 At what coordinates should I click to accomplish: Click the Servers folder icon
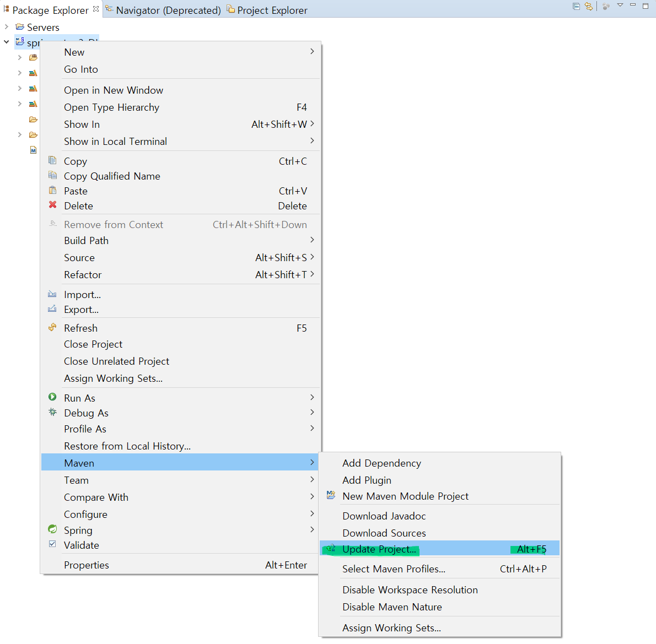pos(20,27)
